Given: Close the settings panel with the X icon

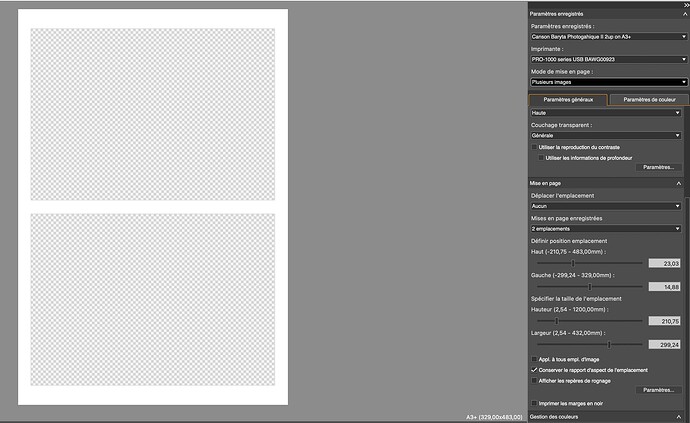Looking at the screenshot, I should point(684,4).
